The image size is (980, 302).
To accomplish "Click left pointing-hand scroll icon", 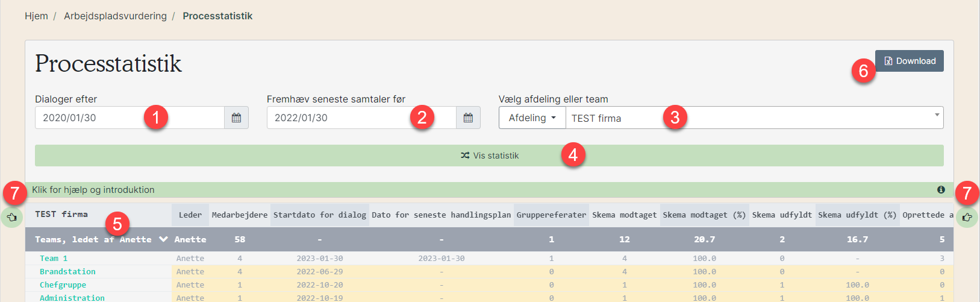I will [x=12, y=217].
